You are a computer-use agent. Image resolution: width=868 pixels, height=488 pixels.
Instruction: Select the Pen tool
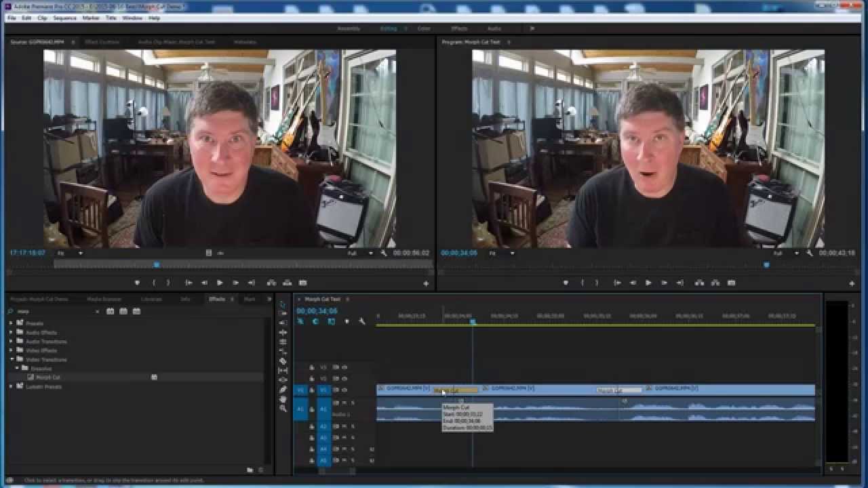[283, 389]
